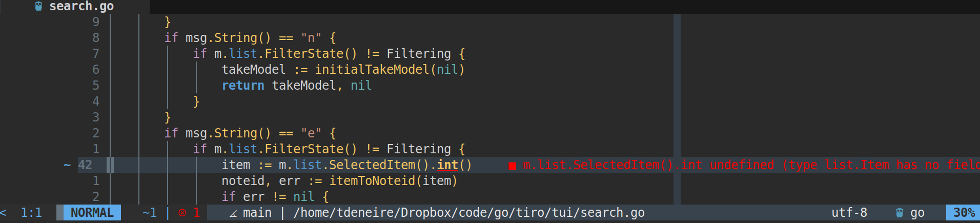
Task: Click the initialTakeModel function call
Action: pos(372,70)
